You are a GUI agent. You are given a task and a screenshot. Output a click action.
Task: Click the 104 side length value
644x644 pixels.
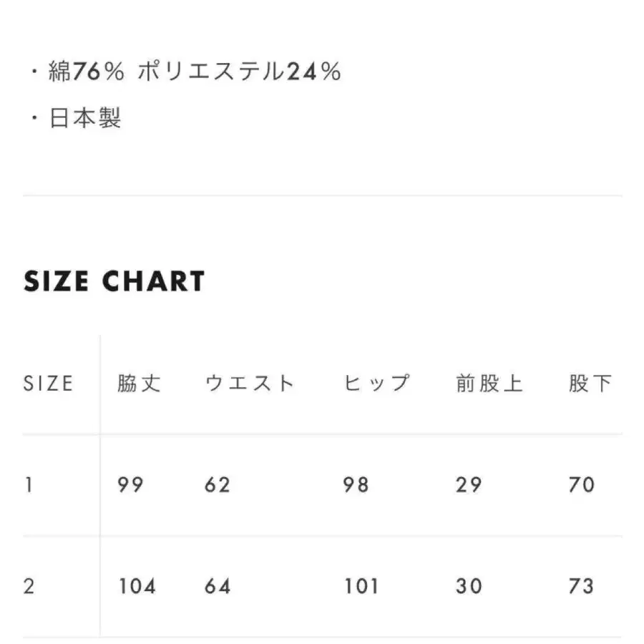(137, 586)
